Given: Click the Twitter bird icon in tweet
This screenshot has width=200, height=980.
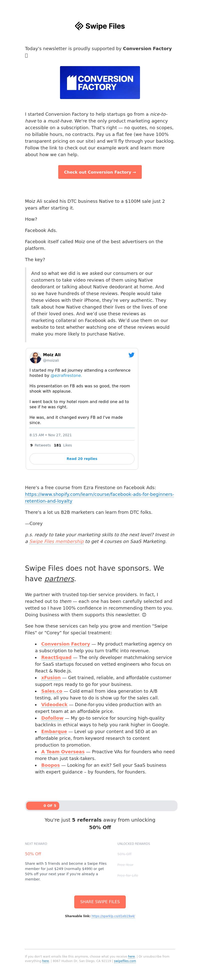Looking at the screenshot, I should (131, 355).
